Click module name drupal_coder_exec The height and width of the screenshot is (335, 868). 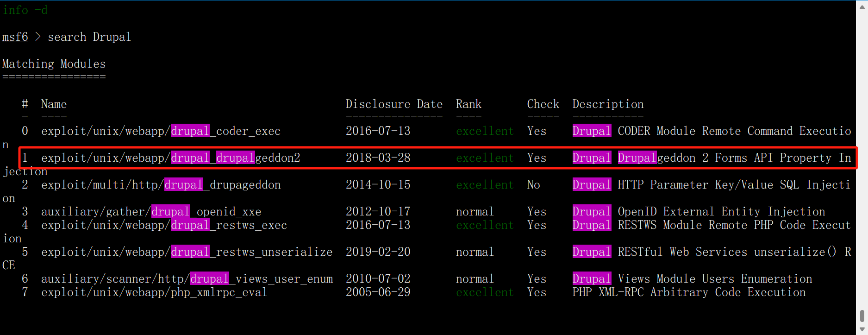click(161, 131)
